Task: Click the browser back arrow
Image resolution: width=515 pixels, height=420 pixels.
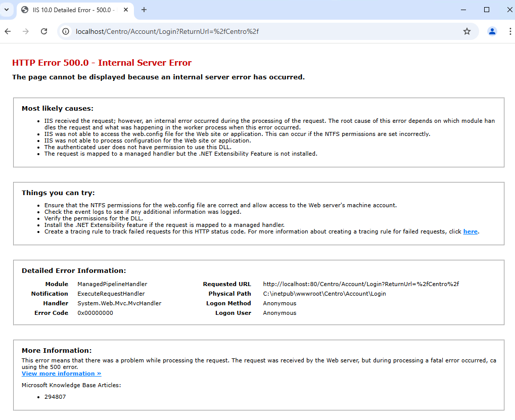Action: (x=8, y=31)
